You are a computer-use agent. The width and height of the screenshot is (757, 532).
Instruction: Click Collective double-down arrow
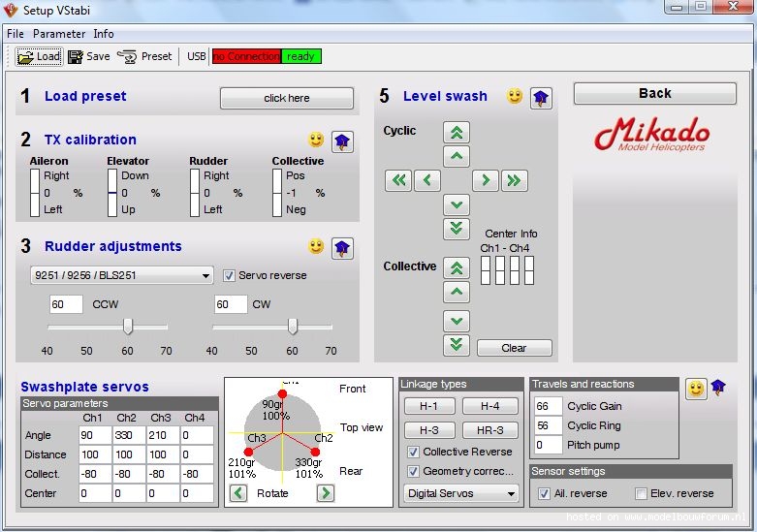457,345
